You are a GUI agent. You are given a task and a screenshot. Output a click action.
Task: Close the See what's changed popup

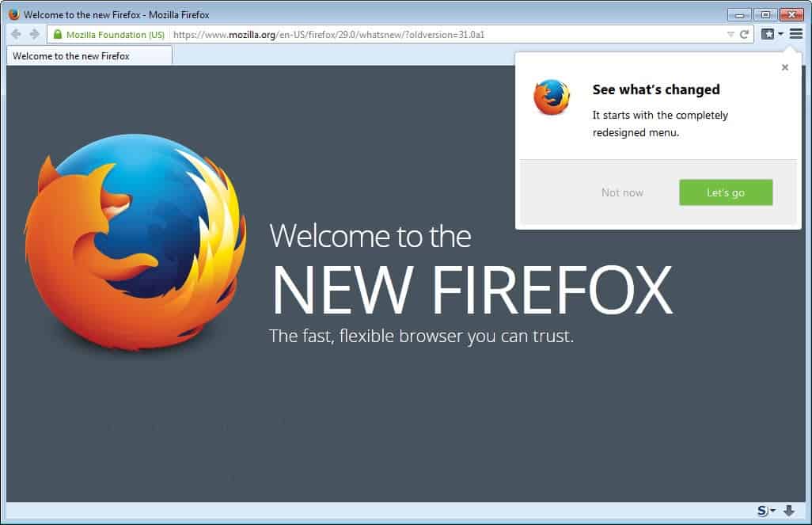(x=784, y=67)
